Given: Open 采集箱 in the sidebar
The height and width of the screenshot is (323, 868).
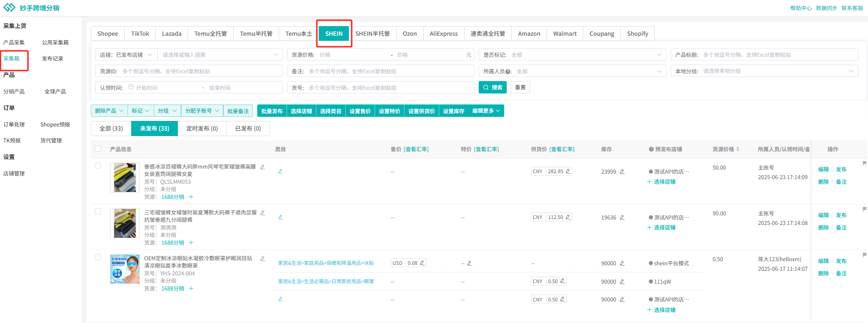Looking at the screenshot, I should [11, 59].
